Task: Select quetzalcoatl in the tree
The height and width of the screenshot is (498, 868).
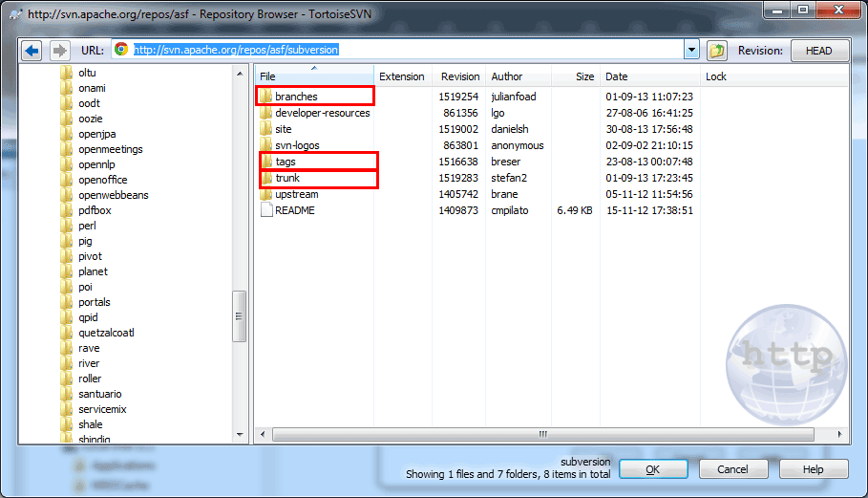Action: [x=106, y=333]
